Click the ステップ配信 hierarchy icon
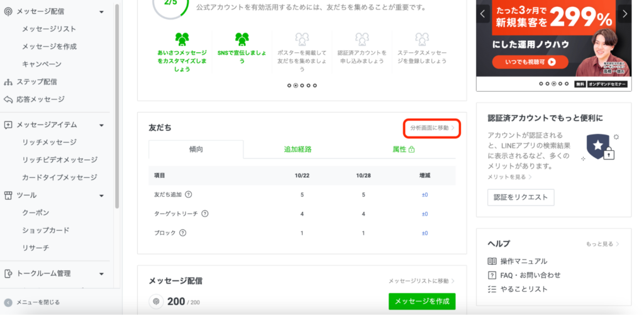The height and width of the screenshot is (315, 644). click(x=8, y=82)
